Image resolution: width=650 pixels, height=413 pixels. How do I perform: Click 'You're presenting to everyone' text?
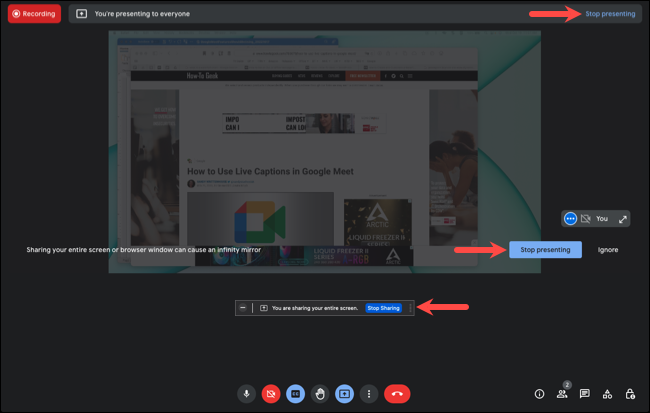[x=142, y=14]
